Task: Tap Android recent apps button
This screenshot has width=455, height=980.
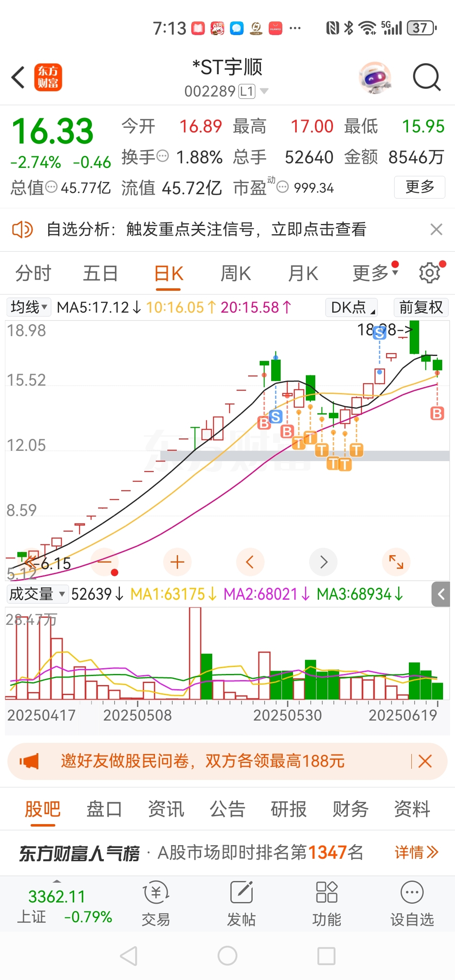Action: 326,956
